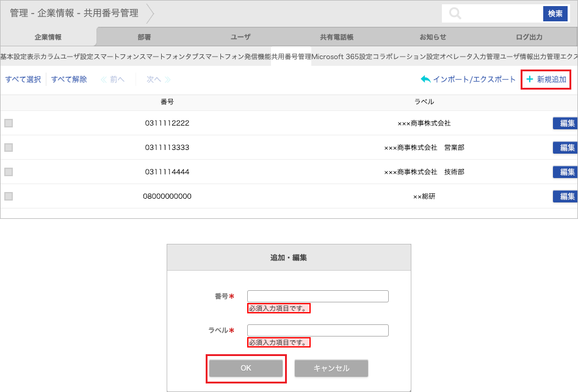
Task: Click the import/export arrow icon
Action: click(426, 79)
